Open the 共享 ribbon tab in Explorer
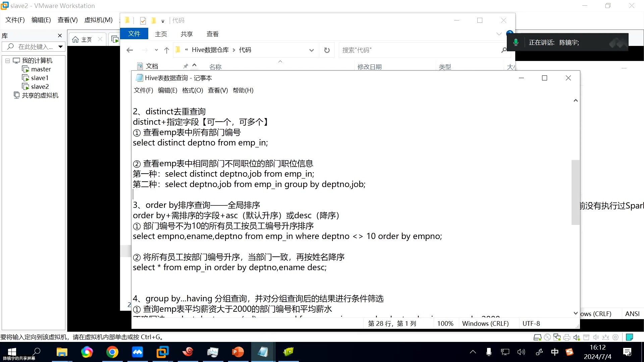 tap(186, 34)
